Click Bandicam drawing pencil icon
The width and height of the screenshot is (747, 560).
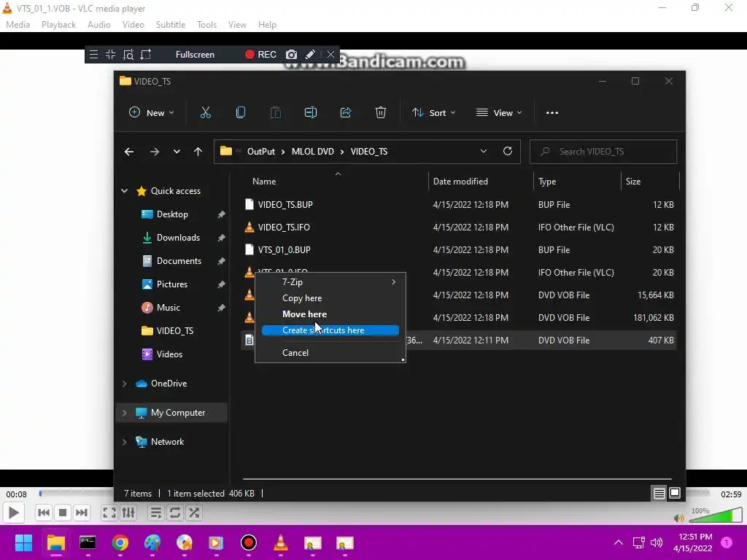pyautogui.click(x=310, y=54)
